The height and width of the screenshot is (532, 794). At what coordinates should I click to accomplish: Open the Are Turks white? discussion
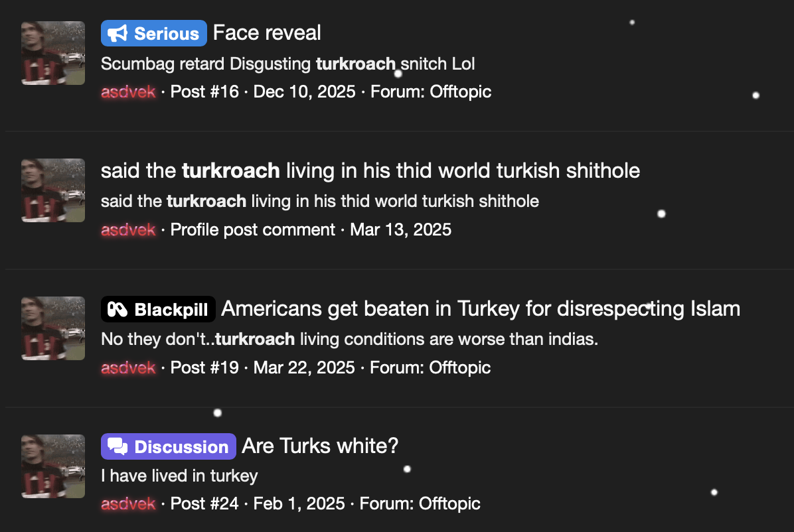pyautogui.click(x=320, y=446)
